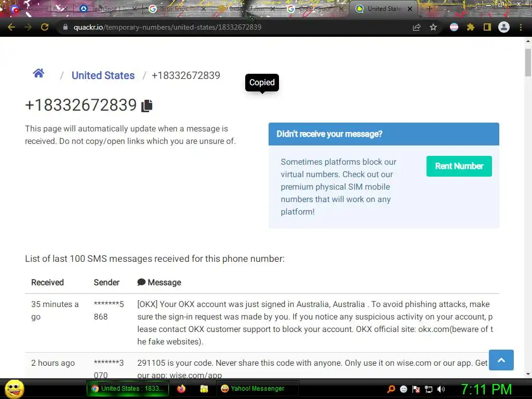Click the Copied tooltip
This screenshot has width=532, height=399.
tap(262, 83)
